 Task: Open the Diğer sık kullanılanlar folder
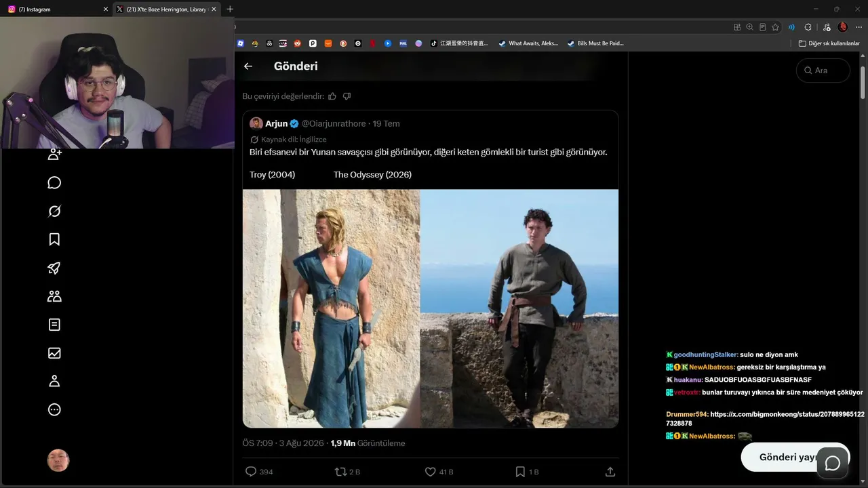pos(829,43)
